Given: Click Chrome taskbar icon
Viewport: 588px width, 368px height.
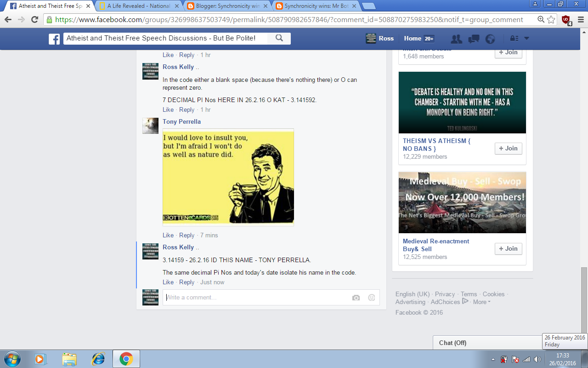Looking at the screenshot, I should click(126, 359).
